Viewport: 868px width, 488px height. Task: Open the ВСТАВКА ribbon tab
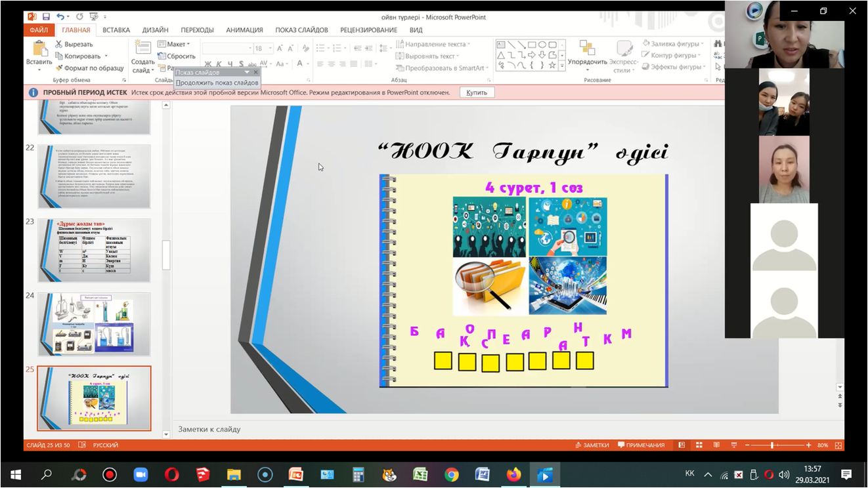point(116,30)
